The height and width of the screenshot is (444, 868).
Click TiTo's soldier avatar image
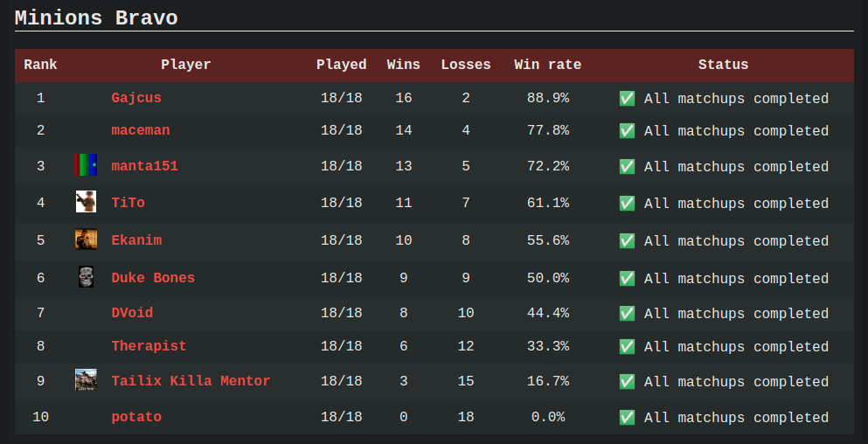point(86,202)
